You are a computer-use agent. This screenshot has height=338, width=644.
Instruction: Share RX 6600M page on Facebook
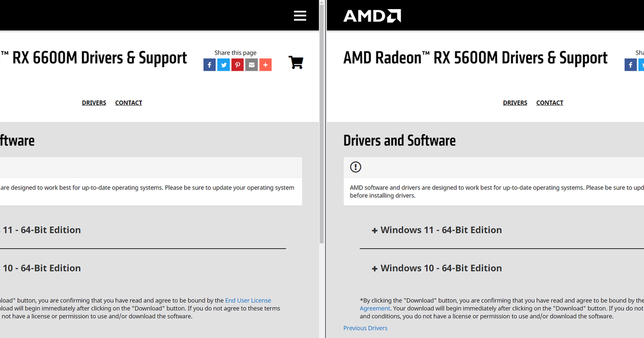(x=209, y=65)
